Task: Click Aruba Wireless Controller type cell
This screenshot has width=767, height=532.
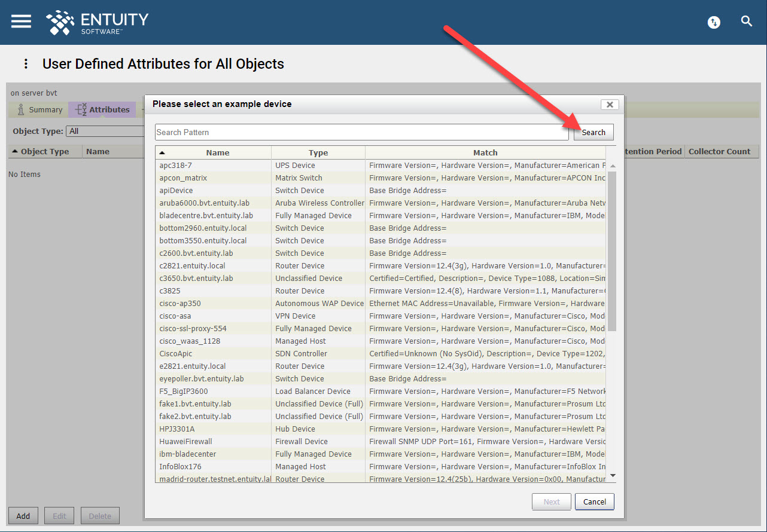Action: coord(318,203)
